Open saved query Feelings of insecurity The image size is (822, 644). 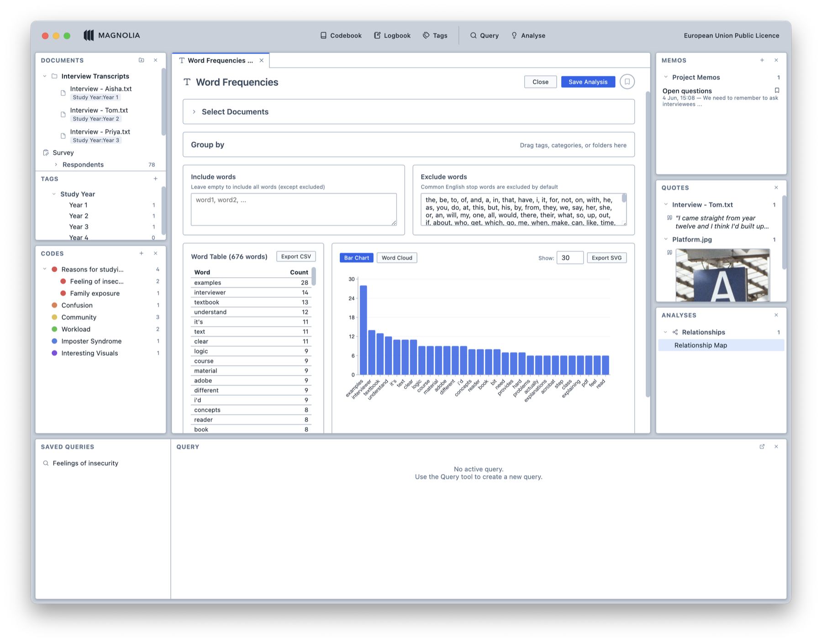point(85,463)
